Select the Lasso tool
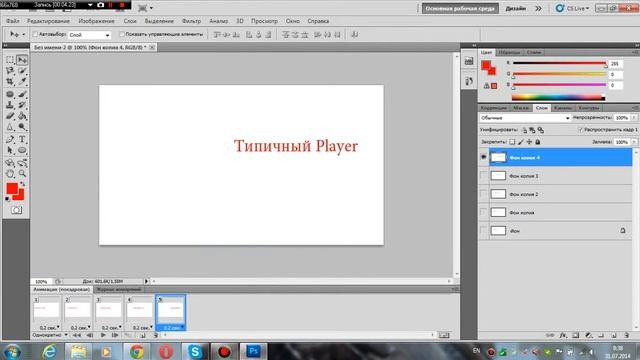The height and width of the screenshot is (360, 640). click(10, 71)
